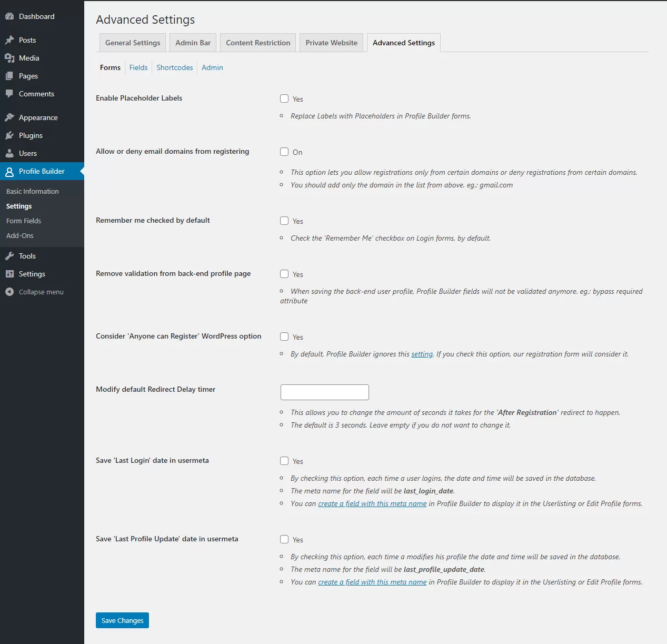
Task: Open Tools menu label
Action: pos(27,256)
